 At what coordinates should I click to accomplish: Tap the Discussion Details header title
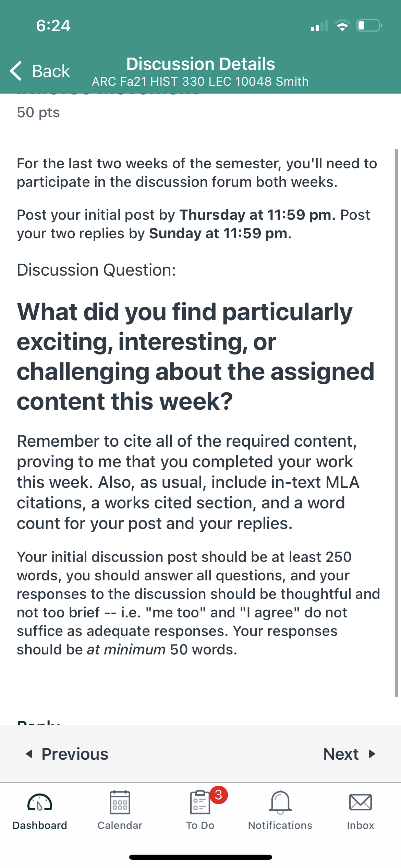200,64
